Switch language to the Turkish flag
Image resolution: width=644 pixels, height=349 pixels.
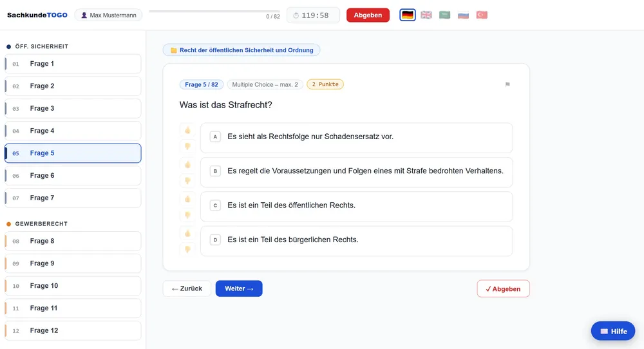point(482,15)
